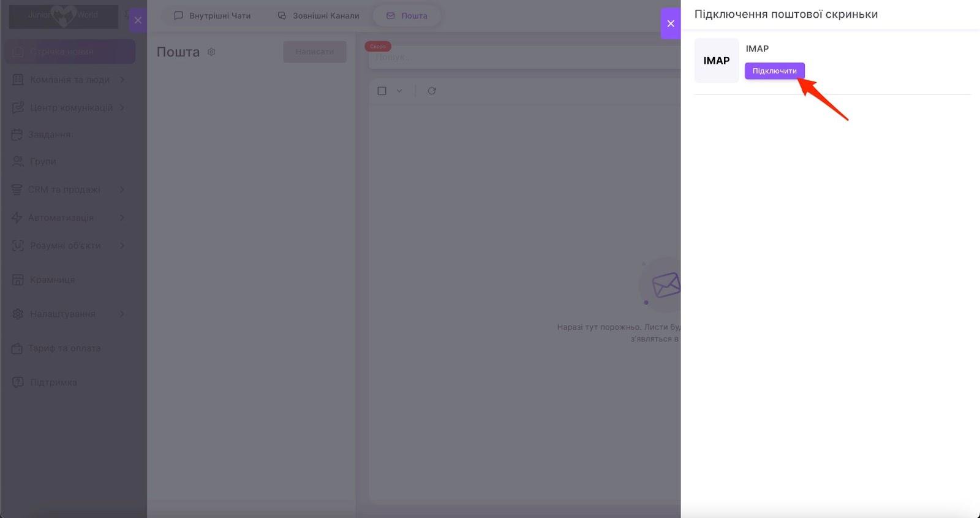Click the IMAP logo thumbnail
The width and height of the screenshot is (980, 518).
point(716,61)
